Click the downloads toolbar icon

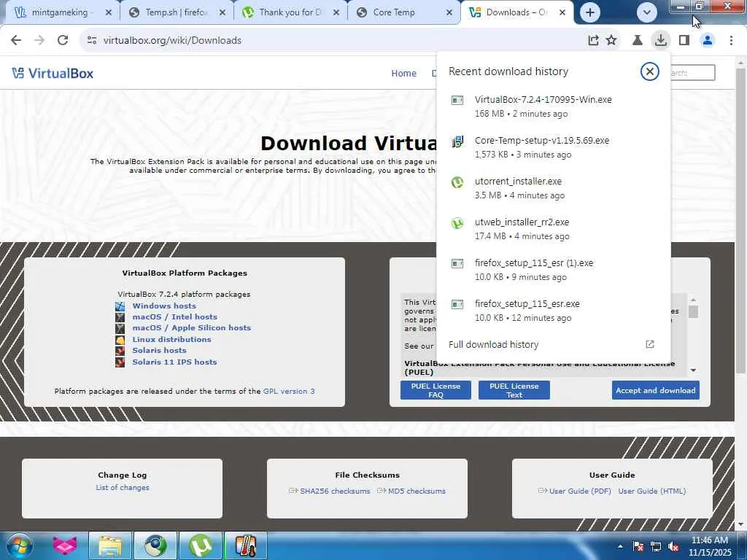point(661,41)
